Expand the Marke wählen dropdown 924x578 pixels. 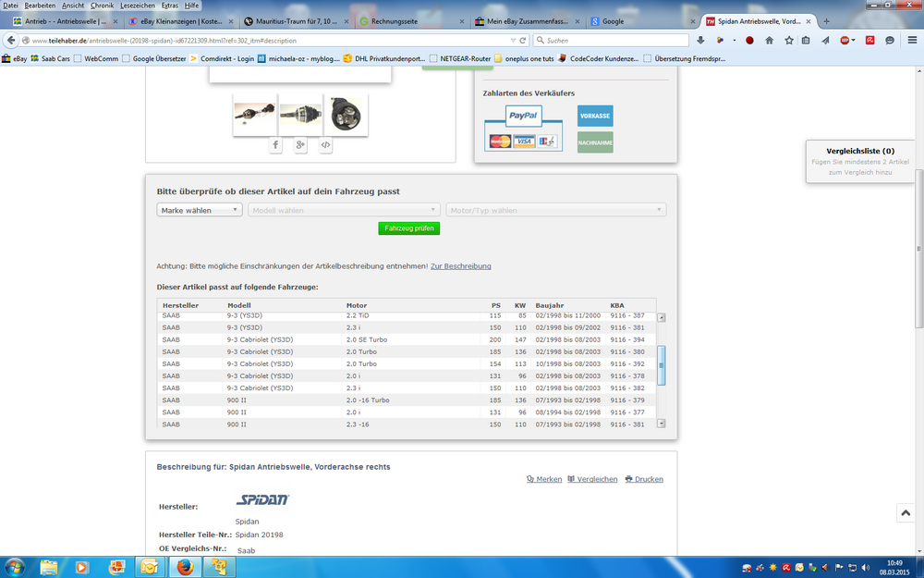click(x=200, y=210)
